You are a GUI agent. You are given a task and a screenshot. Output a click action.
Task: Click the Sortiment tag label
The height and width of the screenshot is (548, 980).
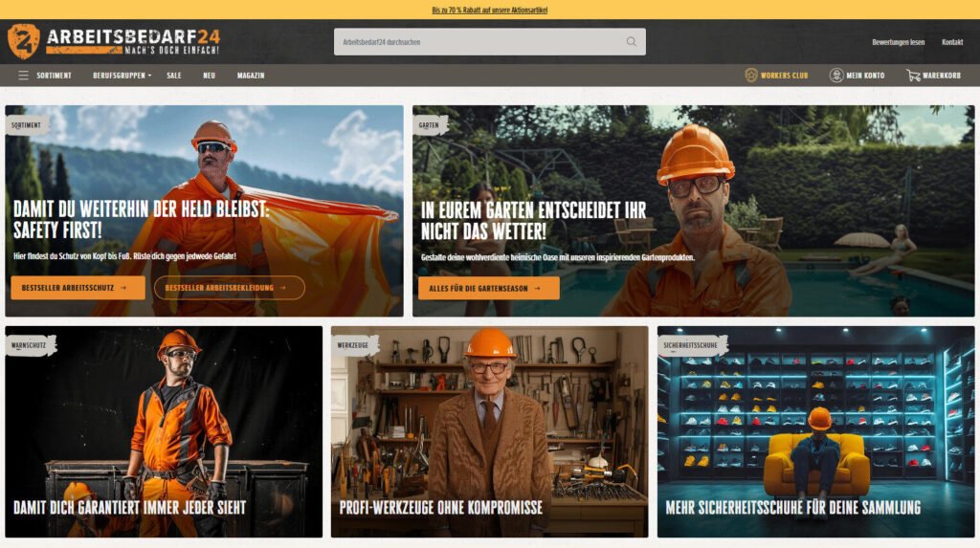click(x=26, y=125)
